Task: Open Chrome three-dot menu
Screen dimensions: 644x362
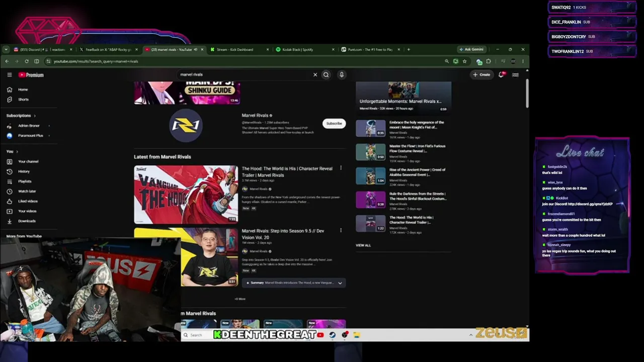Action: tap(523, 61)
